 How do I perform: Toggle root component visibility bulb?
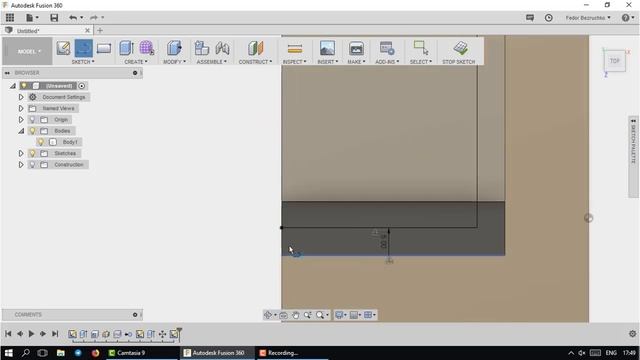[x=24, y=86]
